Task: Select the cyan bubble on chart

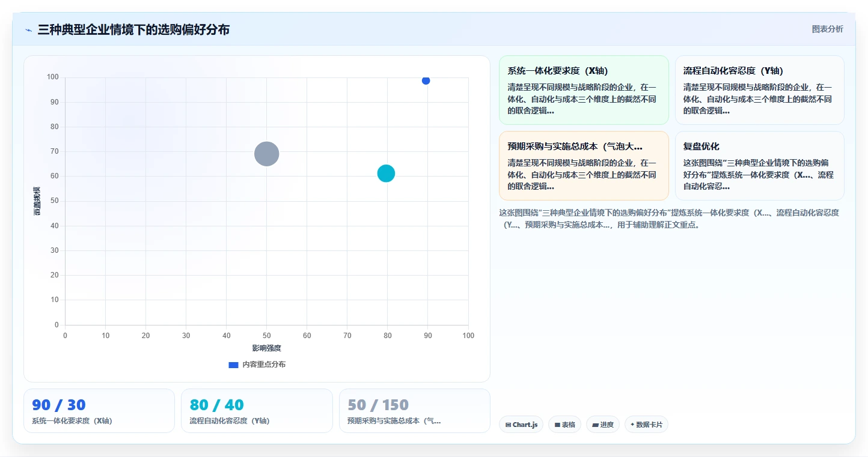Action: (386, 174)
